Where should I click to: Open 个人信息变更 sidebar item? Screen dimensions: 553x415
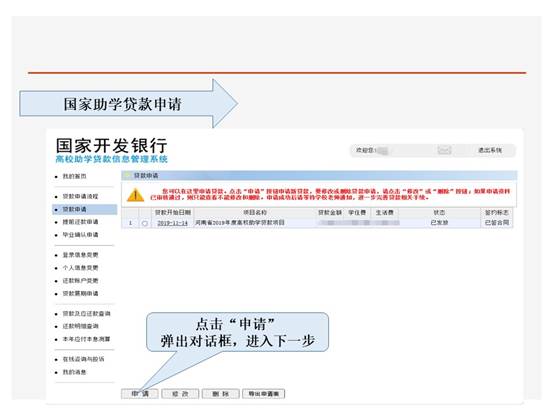[x=80, y=268]
